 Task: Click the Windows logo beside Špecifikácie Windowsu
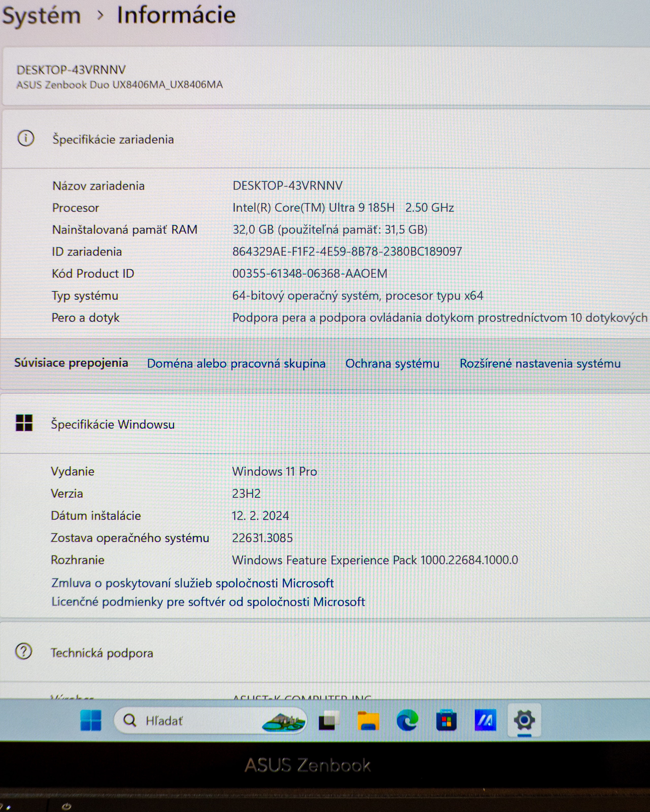(x=24, y=423)
